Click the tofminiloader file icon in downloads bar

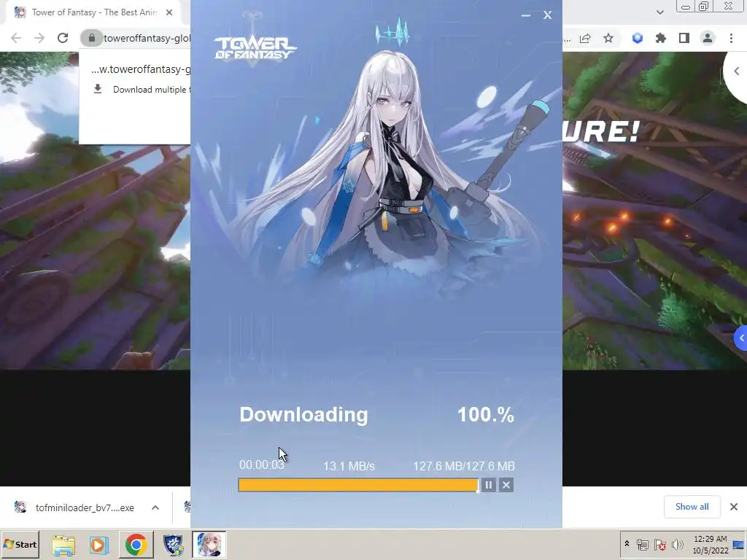pyautogui.click(x=20, y=507)
